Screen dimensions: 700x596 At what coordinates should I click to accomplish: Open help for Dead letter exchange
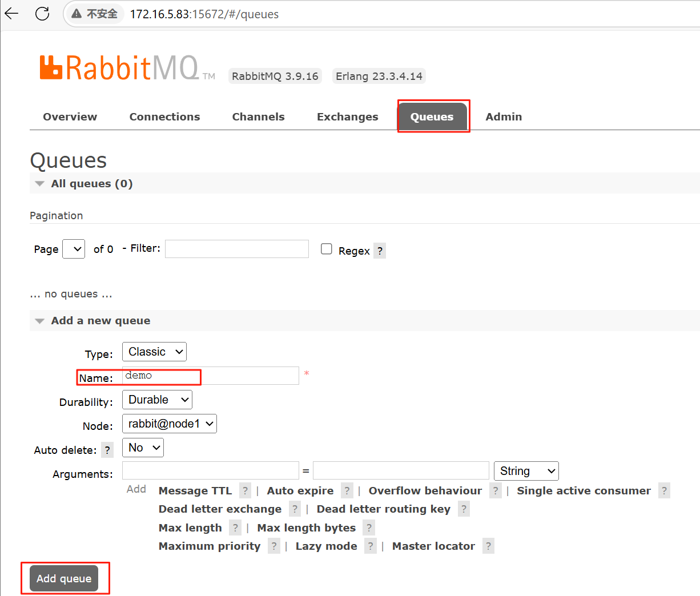[295, 509]
